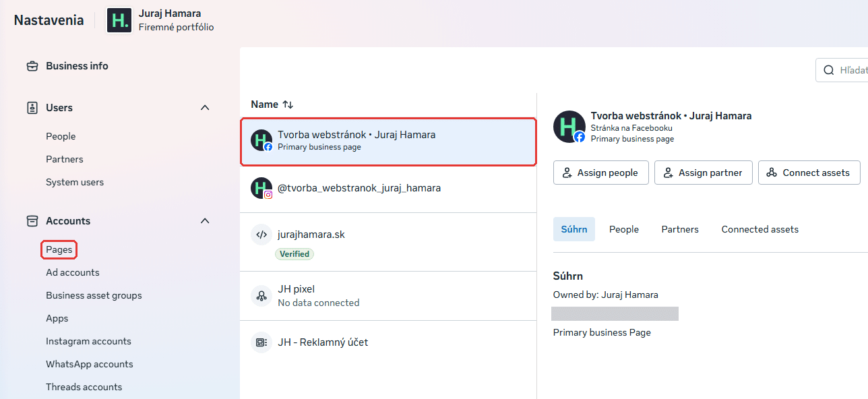Open Threads accounts in sidebar

pyautogui.click(x=84, y=387)
